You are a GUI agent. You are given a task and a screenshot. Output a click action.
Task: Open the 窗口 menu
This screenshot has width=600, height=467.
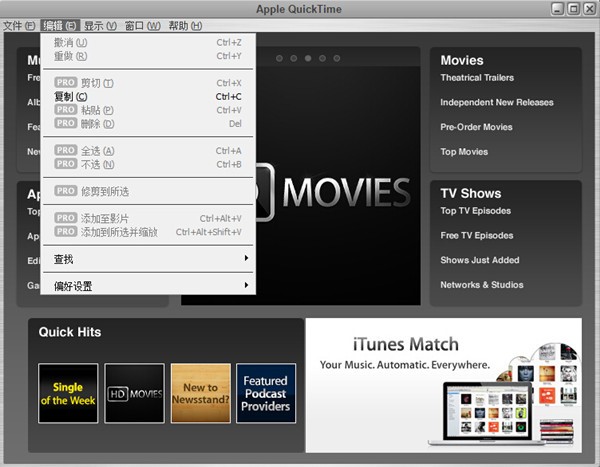[142, 26]
